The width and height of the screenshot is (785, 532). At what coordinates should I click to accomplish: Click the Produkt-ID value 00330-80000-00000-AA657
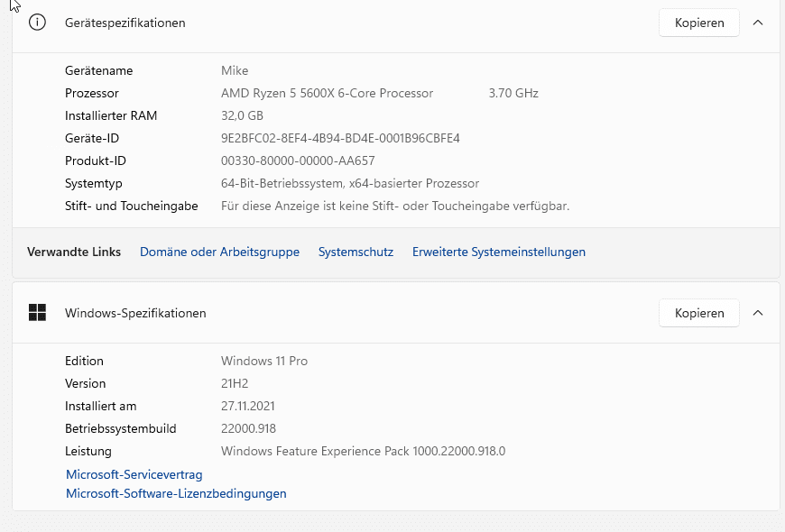(298, 161)
